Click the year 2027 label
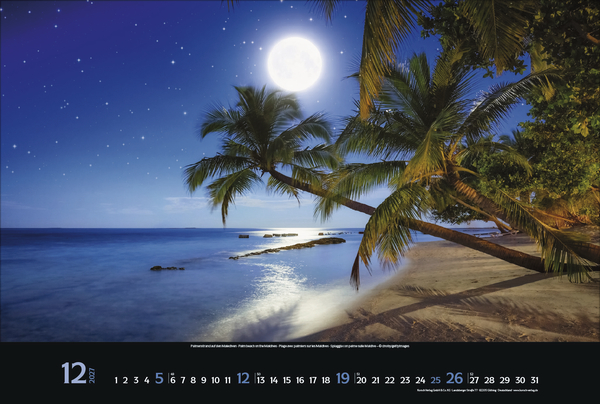 92,373
